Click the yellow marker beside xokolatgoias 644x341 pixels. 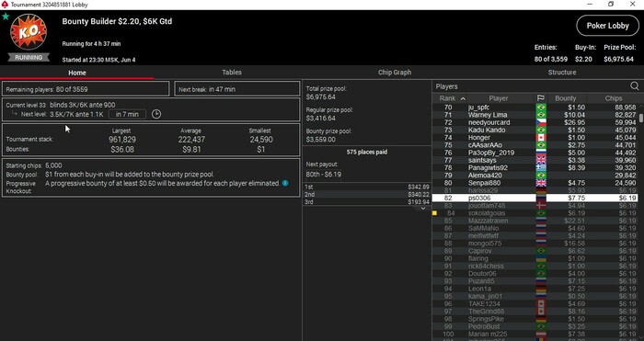pyautogui.click(x=435, y=213)
